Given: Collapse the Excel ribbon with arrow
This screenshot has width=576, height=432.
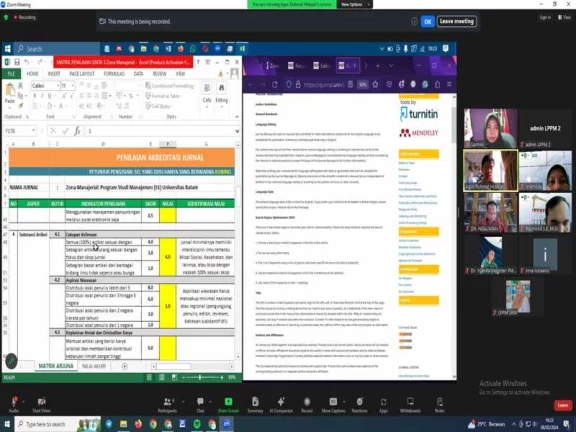Looking at the screenshot, I should (237, 116).
